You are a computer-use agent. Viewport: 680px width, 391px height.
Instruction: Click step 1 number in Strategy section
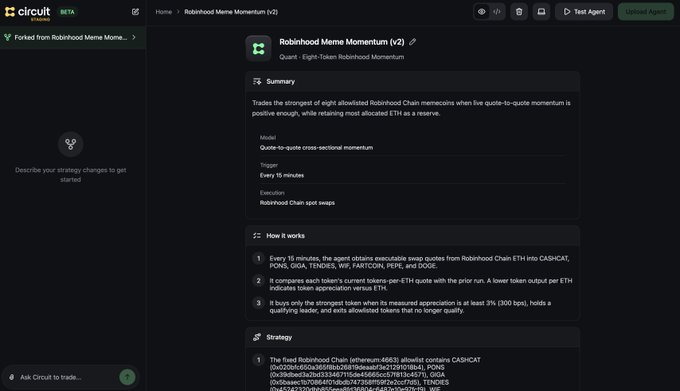point(258,360)
